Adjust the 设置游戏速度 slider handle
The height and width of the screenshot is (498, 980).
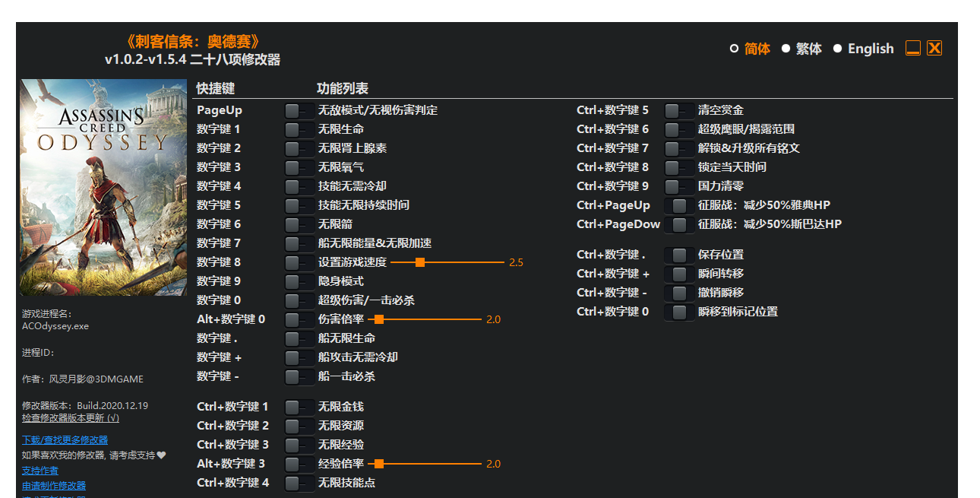click(419, 262)
